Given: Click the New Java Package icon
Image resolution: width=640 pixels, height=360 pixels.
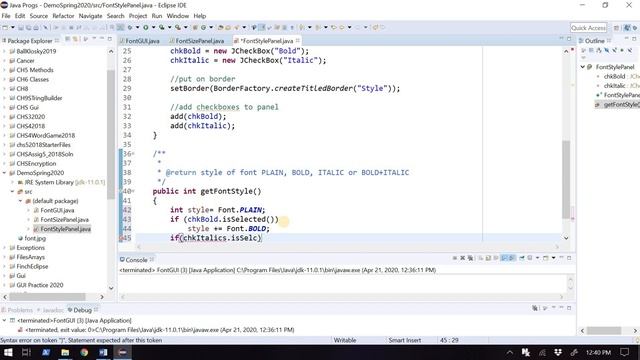Looking at the screenshot, I should coord(195,28).
